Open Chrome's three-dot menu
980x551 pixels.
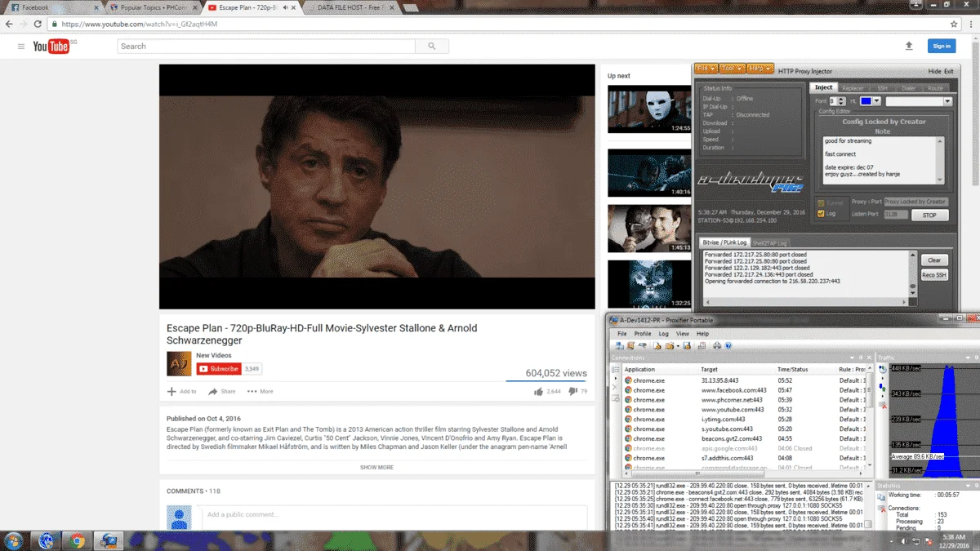point(969,24)
